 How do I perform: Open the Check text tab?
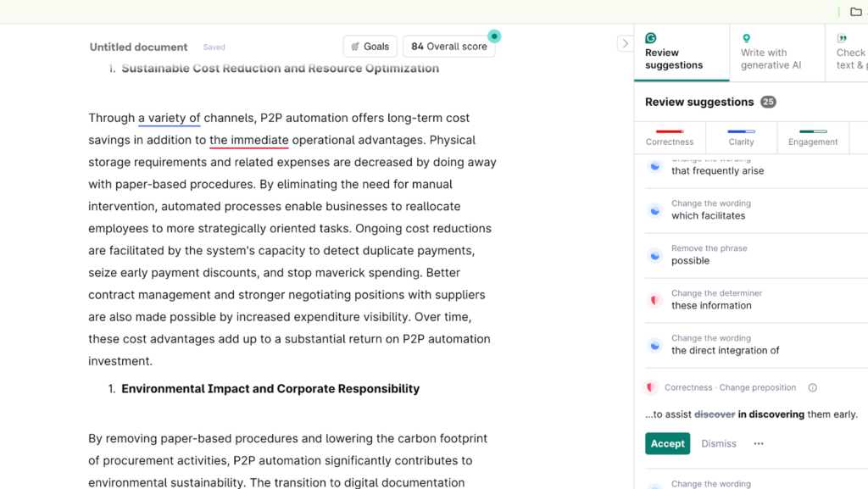point(850,53)
